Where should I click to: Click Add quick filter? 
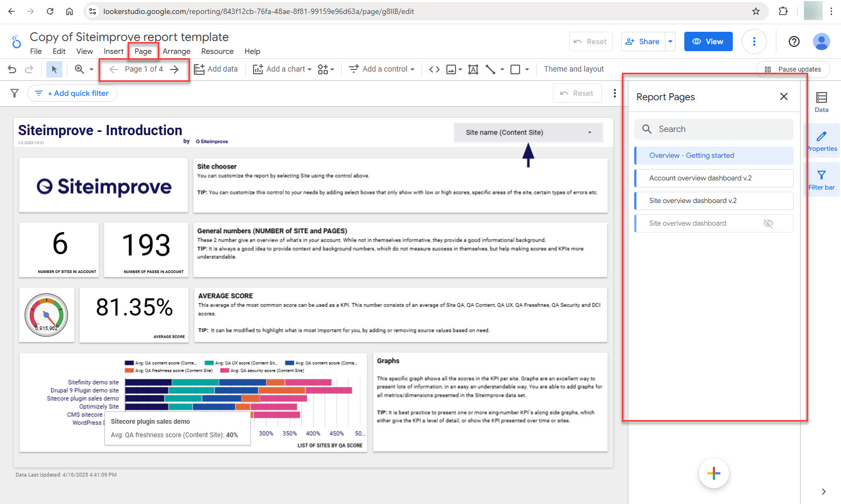tap(73, 93)
